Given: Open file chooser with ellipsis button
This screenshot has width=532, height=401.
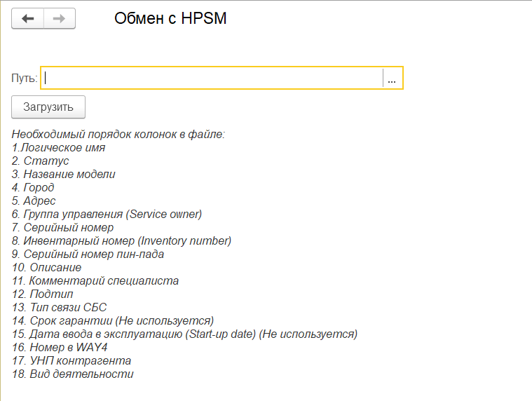Looking at the screenshot, I should coord(392,79).
